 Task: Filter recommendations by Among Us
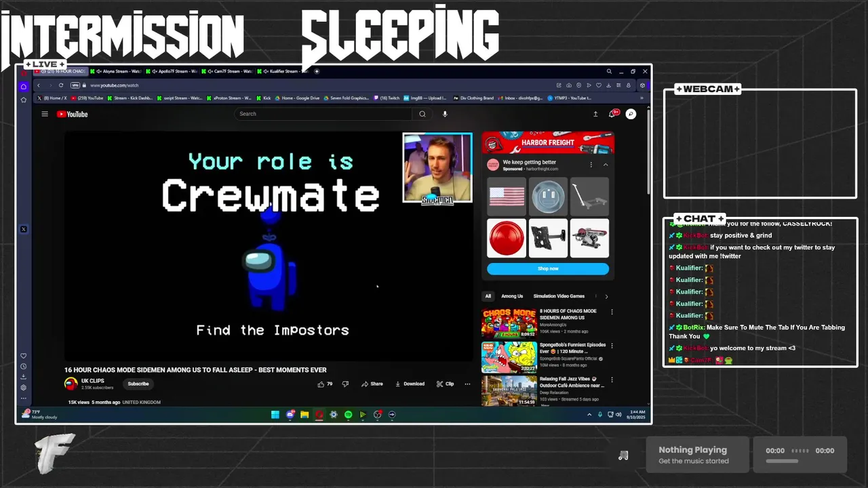click(512, 296)
